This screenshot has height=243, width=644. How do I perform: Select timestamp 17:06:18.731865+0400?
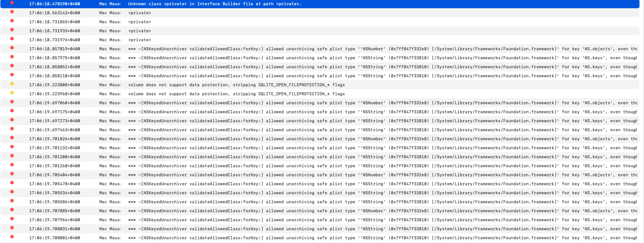click(x=55, y=22)
